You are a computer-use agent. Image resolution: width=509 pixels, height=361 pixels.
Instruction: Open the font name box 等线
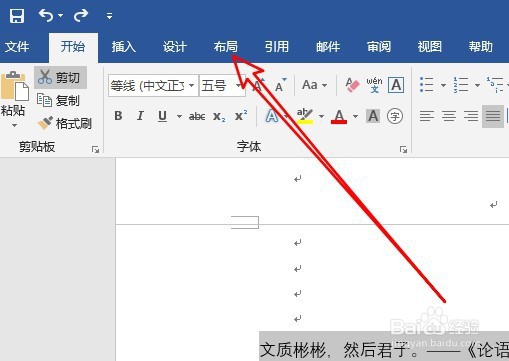[153, 86]
